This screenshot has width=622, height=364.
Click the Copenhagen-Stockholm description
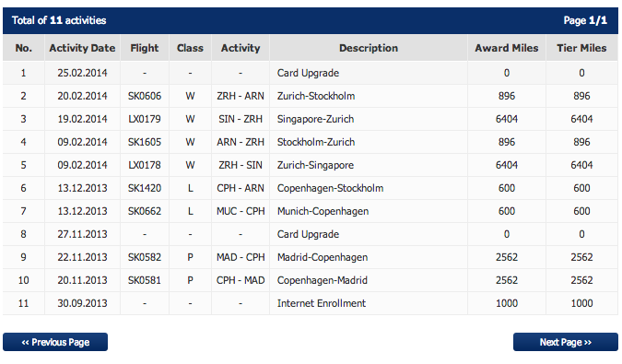(x=330, y=188)
